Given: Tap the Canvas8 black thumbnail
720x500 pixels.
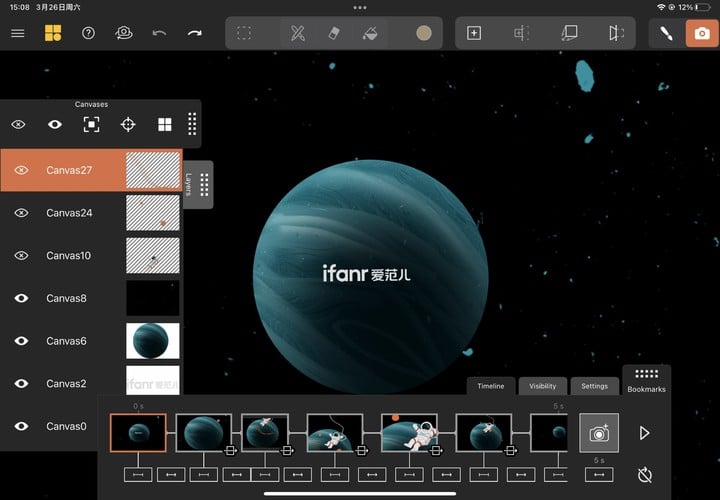Looking at the screenshot, I should [153, 298].
